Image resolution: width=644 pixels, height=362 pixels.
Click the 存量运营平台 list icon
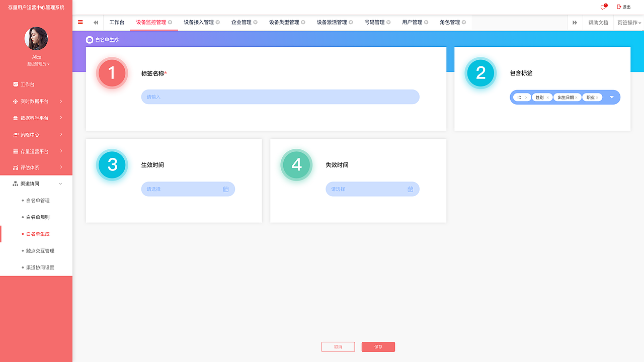click(x=16, y=151)
